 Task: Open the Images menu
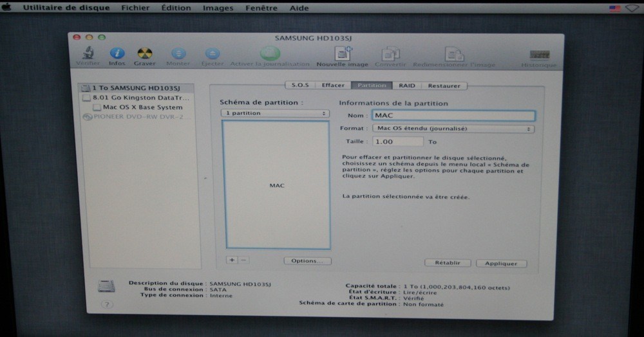pyautogui.click(x=218, y=8)
